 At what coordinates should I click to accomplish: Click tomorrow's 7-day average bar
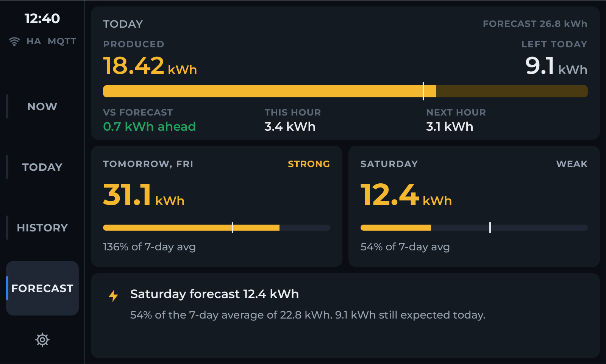[x=217, y=228]
